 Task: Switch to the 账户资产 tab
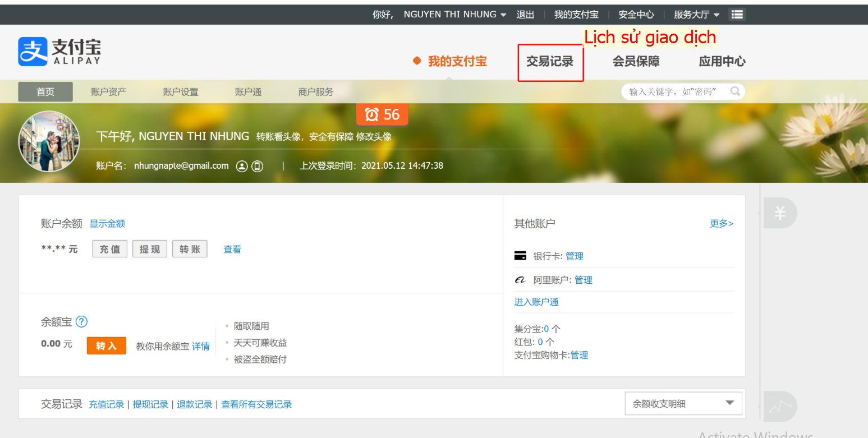pyautogui.click(x=108, y=92)
